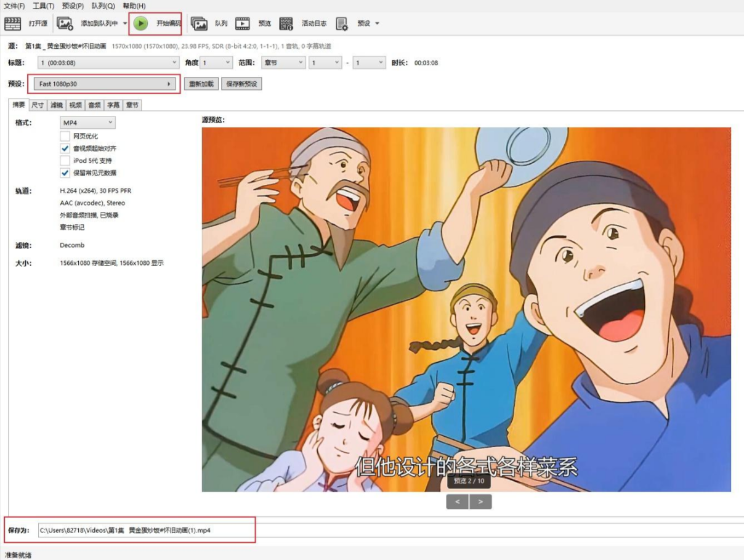The height and width of the screenshot is (560, 744).
Task: Open the 角度 angle dropdown
Action: coord(217,63)
